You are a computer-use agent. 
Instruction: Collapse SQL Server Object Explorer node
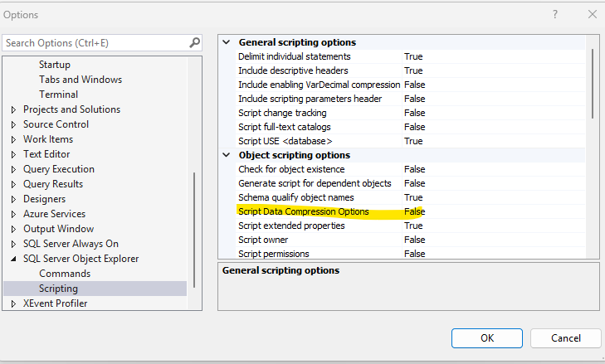(13, 259)
